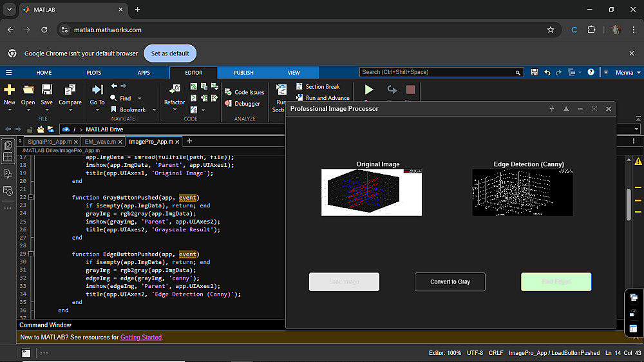Collapse the EdgeButtonPushed function code fold
The width and height of the screenshot is (644, 362).
tap(31, 254)
